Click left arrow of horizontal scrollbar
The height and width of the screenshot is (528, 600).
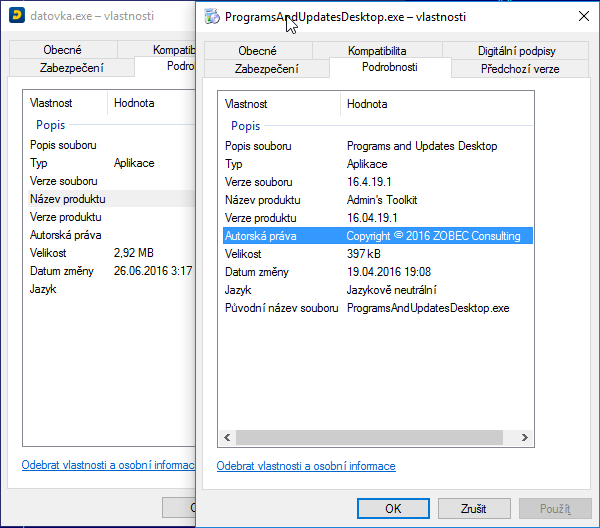tap(227, 437)
